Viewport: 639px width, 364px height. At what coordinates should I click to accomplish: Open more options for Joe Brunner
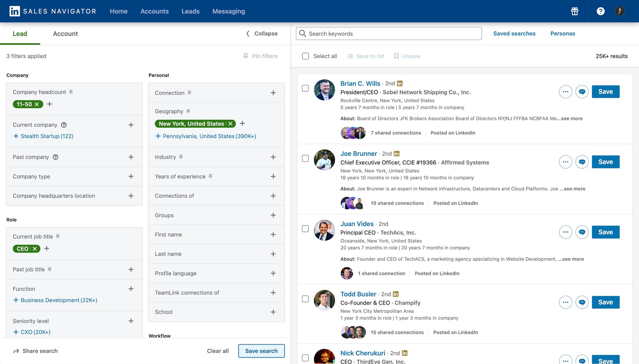(x=565, y=162)
